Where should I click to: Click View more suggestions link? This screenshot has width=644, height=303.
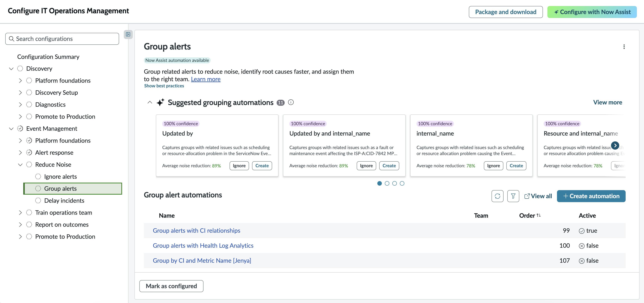pyautogui.click(x=607, y=102)
